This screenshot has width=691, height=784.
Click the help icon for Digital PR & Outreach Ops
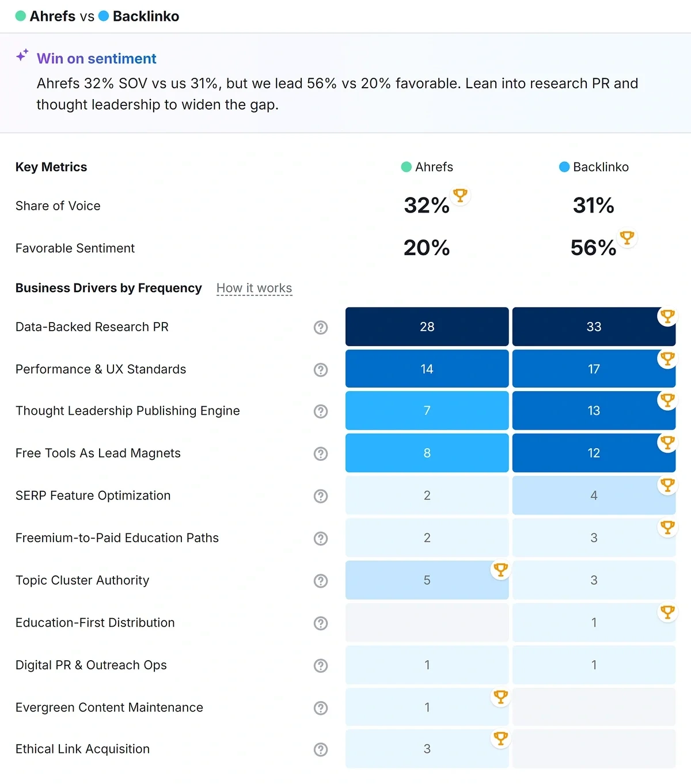click(x=321, y=665)
